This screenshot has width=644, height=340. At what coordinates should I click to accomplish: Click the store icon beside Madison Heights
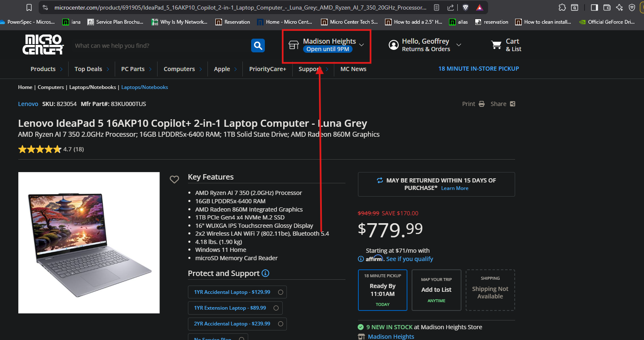click(294, 45)
